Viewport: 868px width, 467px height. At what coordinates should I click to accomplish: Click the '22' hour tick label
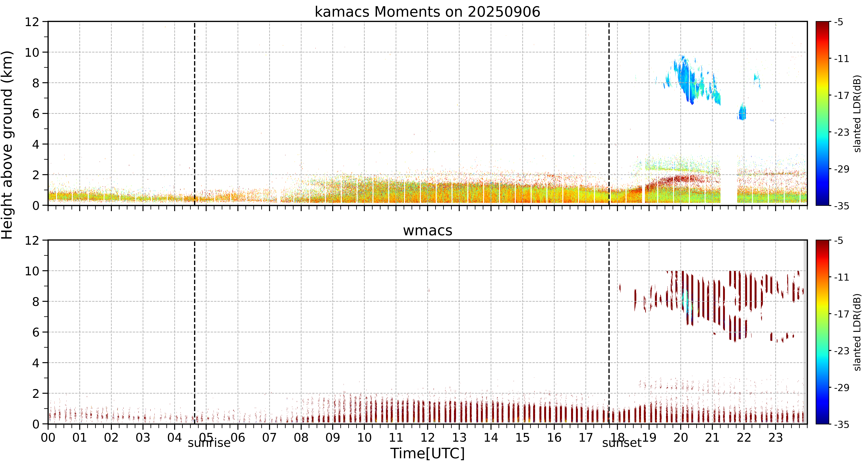coord(744,438)
